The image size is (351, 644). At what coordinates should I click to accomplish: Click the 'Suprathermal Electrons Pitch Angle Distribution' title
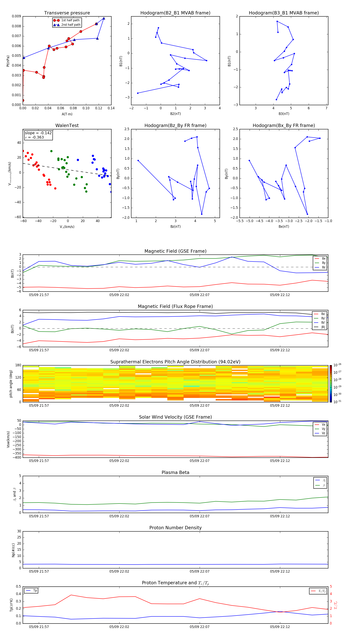175,362
